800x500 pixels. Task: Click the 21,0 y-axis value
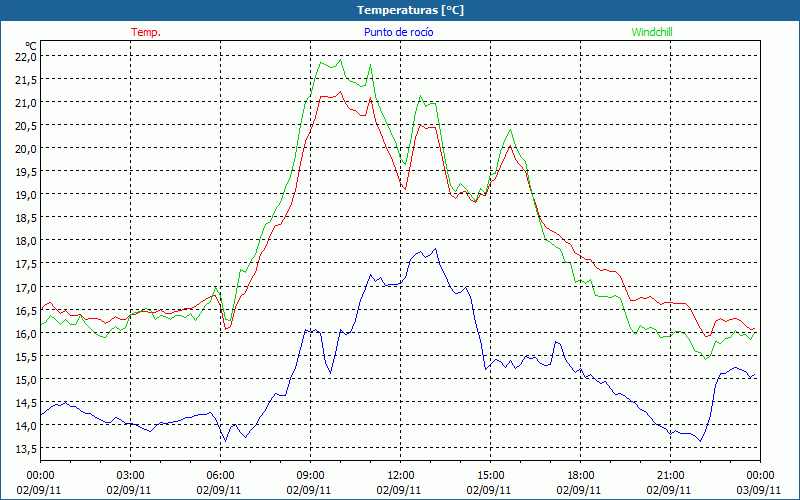click(x=26, y=103)
